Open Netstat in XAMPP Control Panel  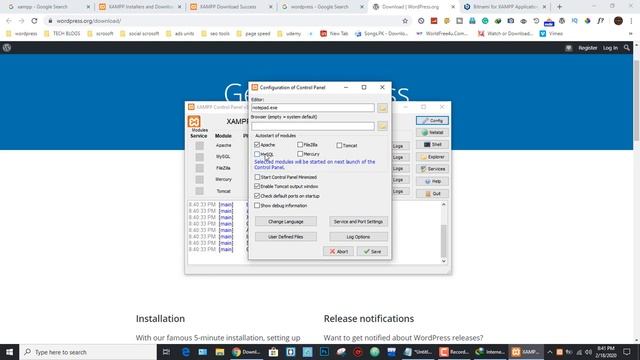[432, 133]
